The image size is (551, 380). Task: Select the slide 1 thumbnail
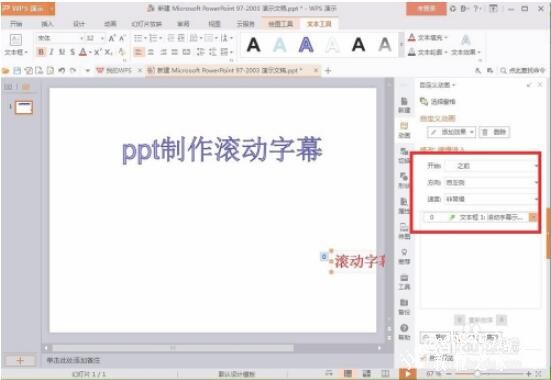(x=24, y=107)
